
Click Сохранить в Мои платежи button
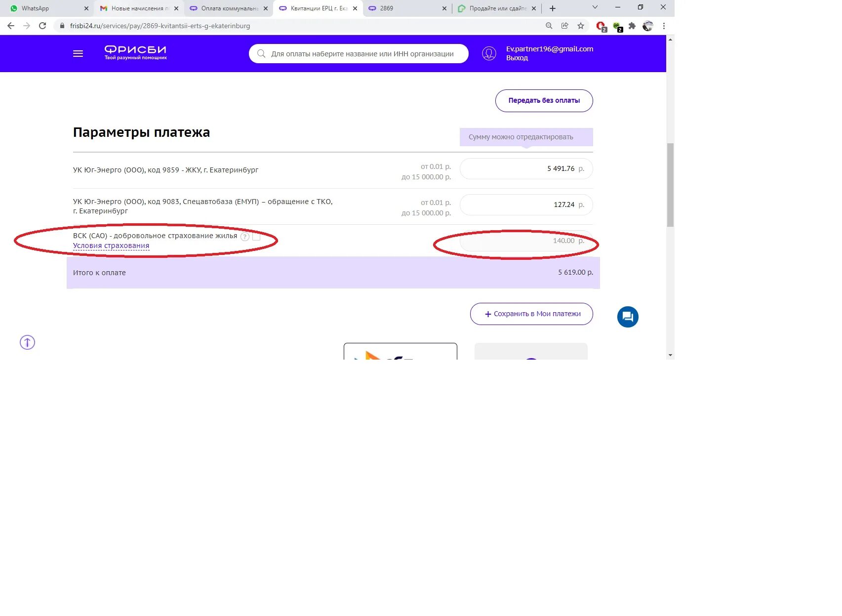531,314
